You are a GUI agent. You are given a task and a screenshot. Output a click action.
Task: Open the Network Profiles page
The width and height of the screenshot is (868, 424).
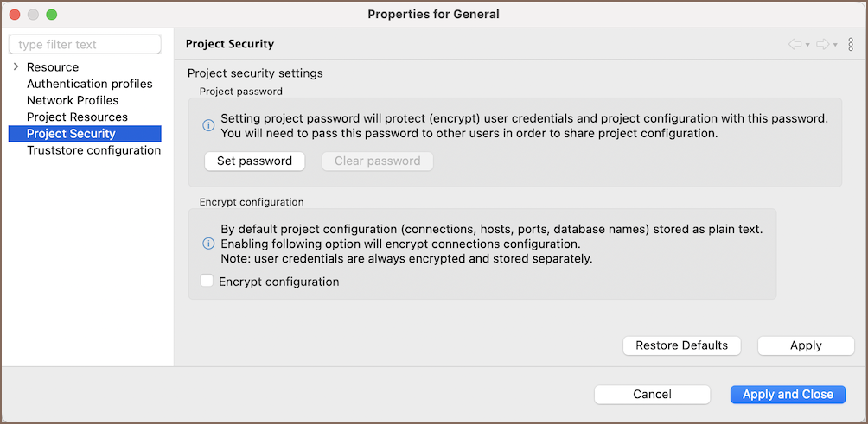(x=73, y=100)
